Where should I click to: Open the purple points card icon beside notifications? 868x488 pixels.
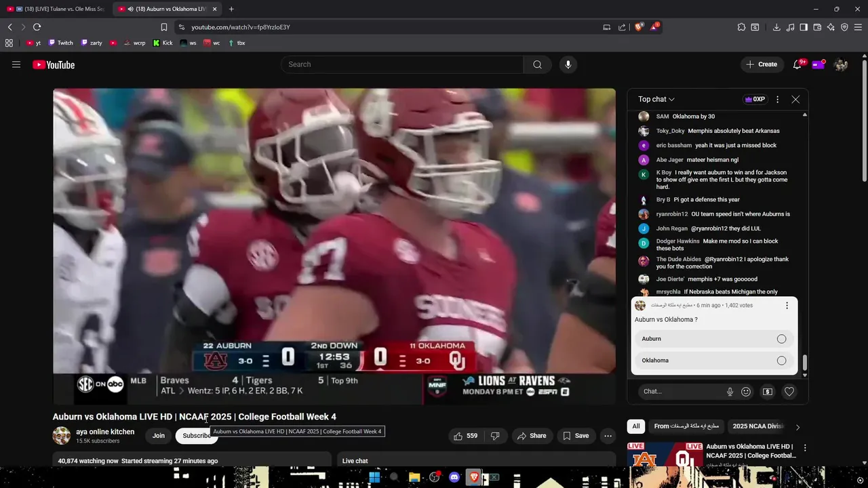coord(819,64)
